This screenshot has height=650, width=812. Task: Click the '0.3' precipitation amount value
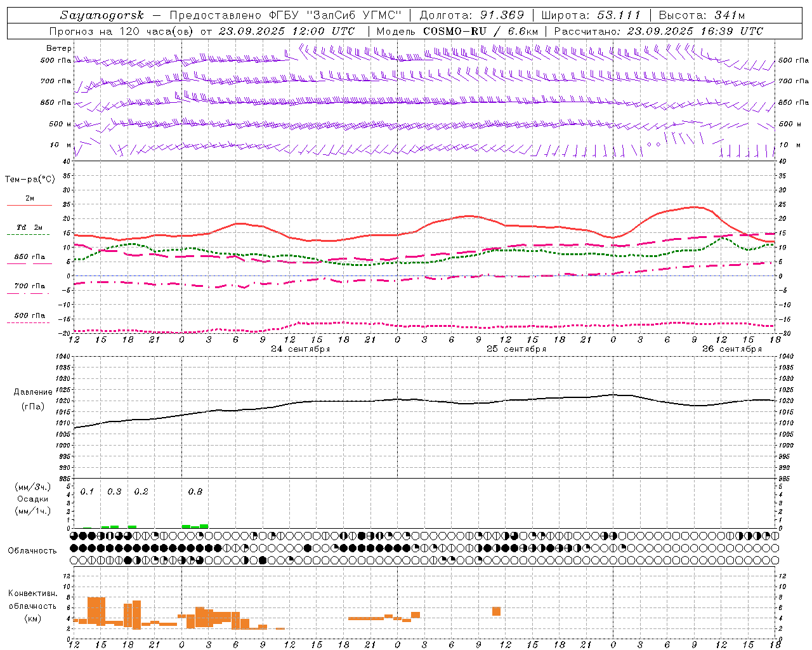point(114,491)
